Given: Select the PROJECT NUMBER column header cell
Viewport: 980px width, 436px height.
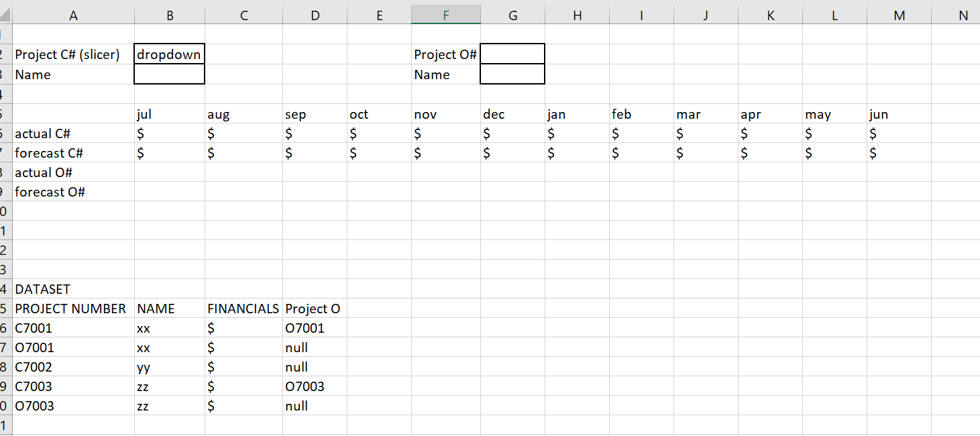Looking at the screenshot, I should 73,309.
